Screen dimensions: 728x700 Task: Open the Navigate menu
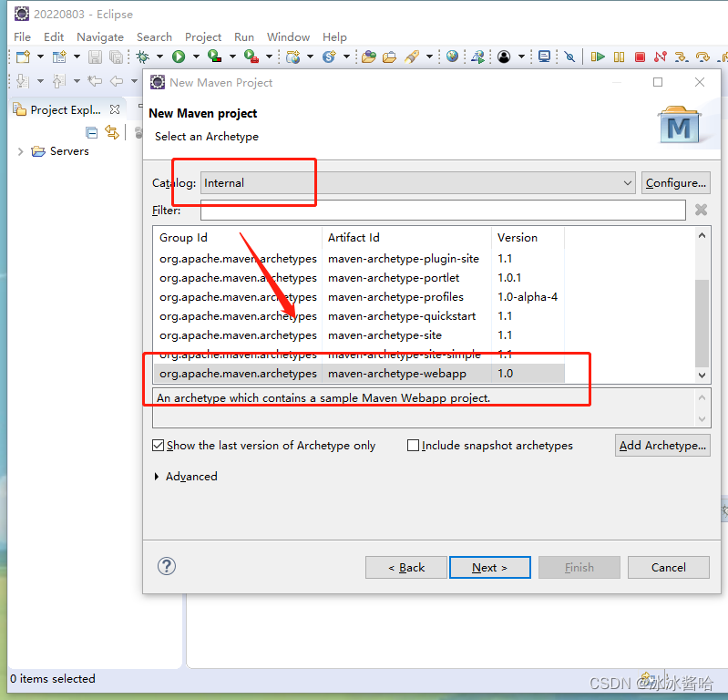click(x=100, y=37)
